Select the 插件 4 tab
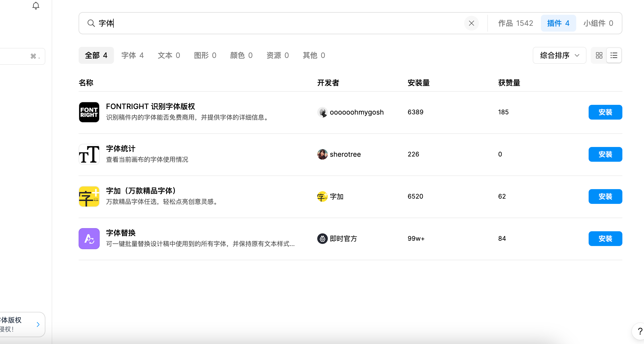Viewport: 644px width, 344px height. [x=558, y=23]
